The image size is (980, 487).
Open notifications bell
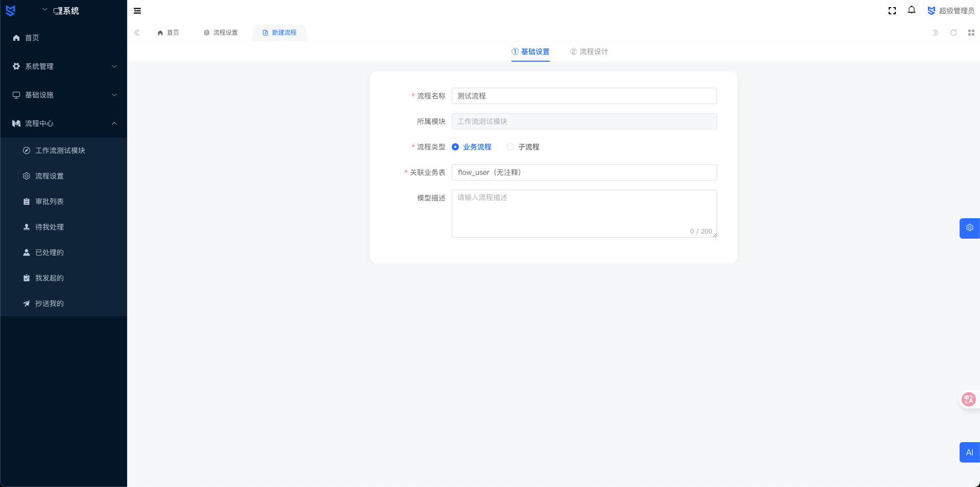(x=912, y=10)
